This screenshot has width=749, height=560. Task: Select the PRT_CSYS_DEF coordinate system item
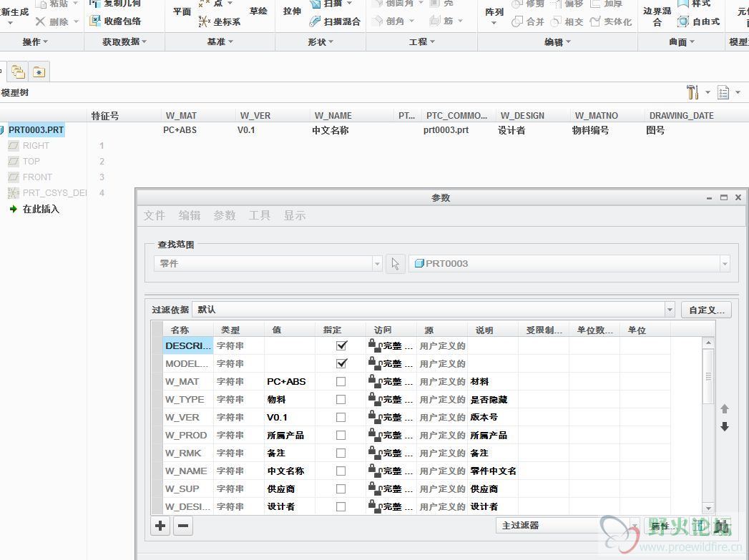click(x=46, y=193)
